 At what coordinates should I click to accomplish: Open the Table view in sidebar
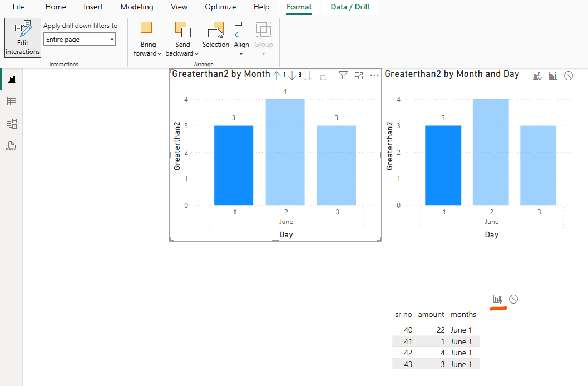coord(12,101)
